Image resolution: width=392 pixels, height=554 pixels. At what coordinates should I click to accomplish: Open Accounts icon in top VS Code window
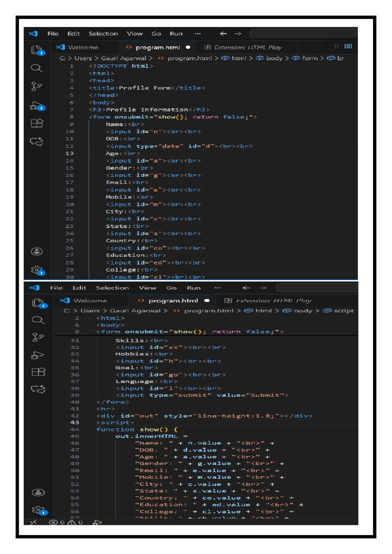point(37,252)
